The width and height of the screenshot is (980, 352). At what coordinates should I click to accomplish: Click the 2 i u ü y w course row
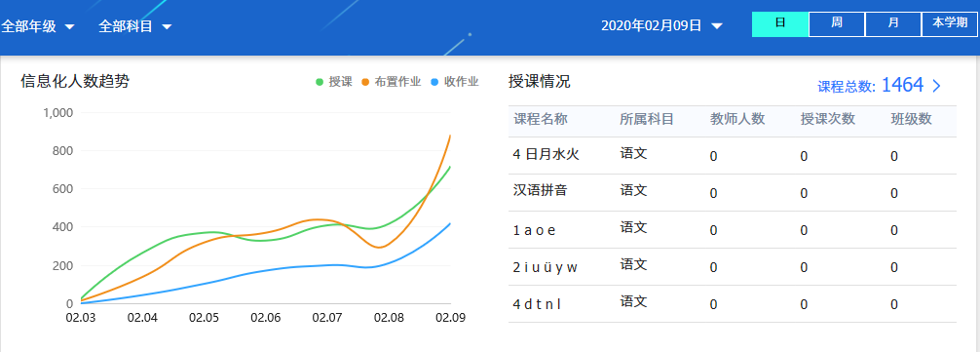pyautogui.click(x=732, y=267)
